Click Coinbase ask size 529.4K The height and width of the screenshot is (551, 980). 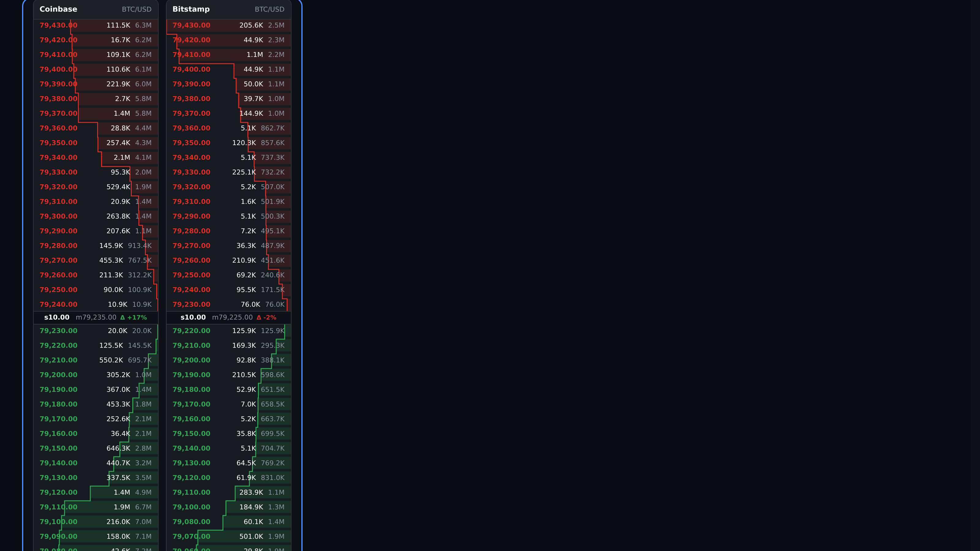point(118,187)
